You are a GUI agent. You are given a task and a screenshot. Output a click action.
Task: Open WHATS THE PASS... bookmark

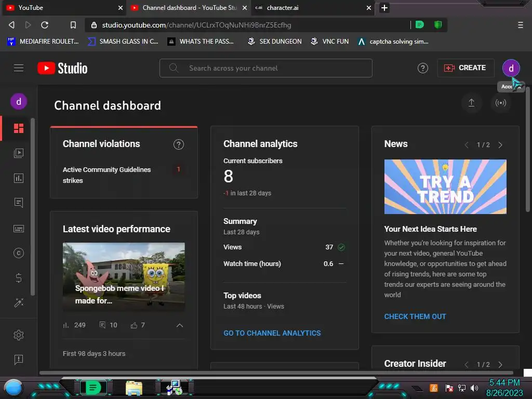[x=201, y=42]
